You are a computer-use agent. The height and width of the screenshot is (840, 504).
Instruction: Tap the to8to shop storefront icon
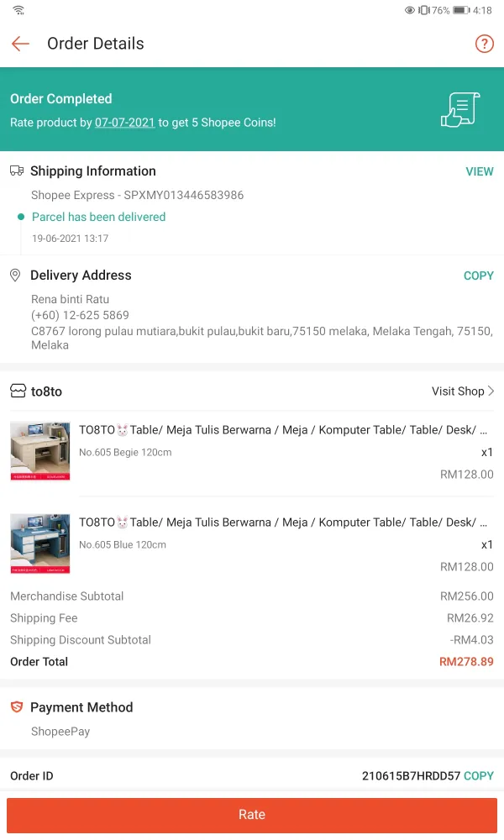pyautogui.click(x=18, y=391)
